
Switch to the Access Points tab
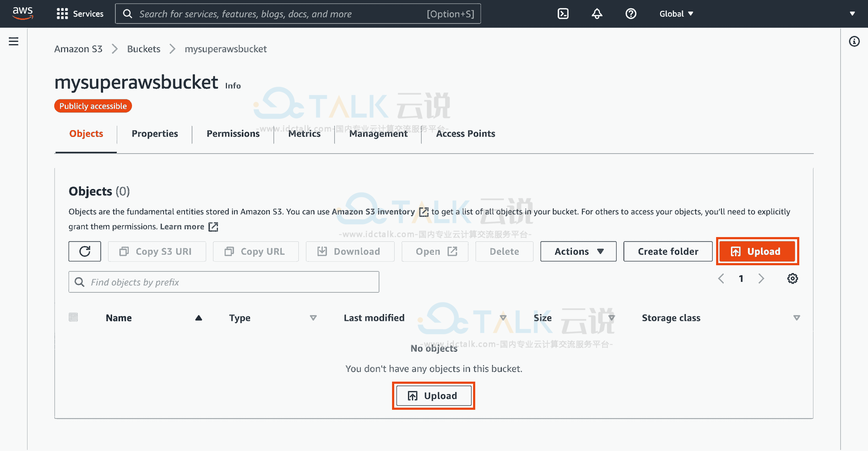pyautogui.click(x=465, y=133)
